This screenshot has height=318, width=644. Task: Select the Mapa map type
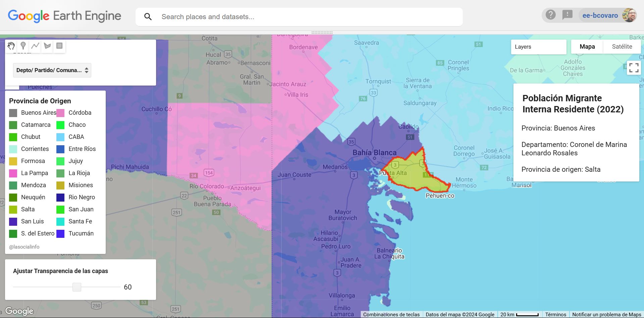(x=587, y=47)
